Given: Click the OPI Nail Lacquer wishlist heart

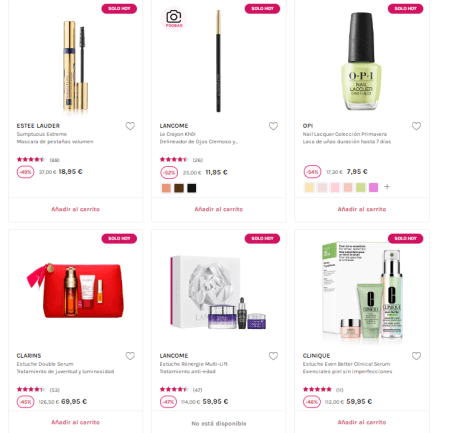Looking at the screenshot, I should 416,126.
